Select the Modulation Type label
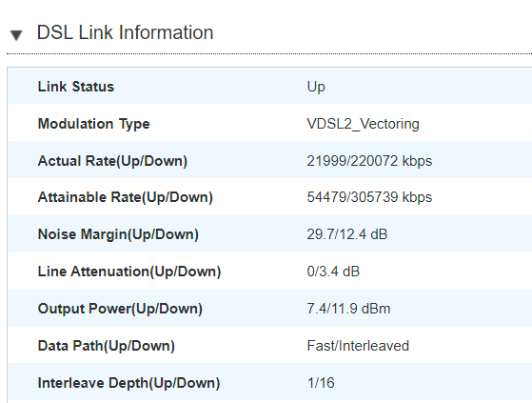Screen dimensions: 532x403 93,124
